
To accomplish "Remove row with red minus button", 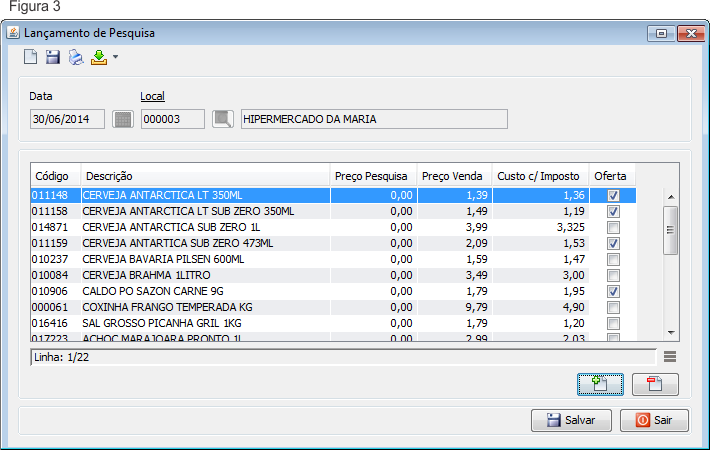I will click(655, 385).
